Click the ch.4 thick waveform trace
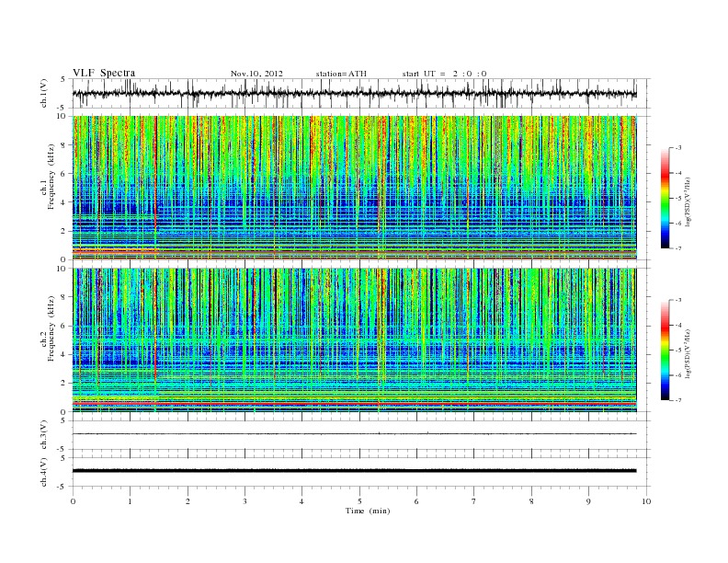Screen dimensions: 728x563 [354, 471]
